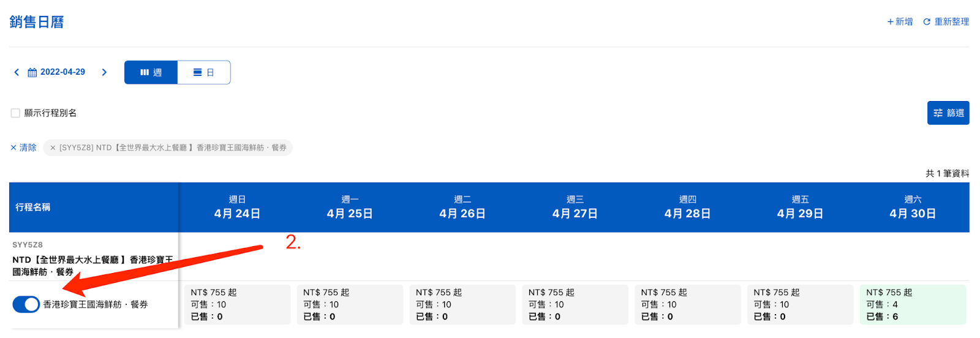Click the plus 新增 add button
The width and height of the screenshot is (980, 338).
[900, 22]
